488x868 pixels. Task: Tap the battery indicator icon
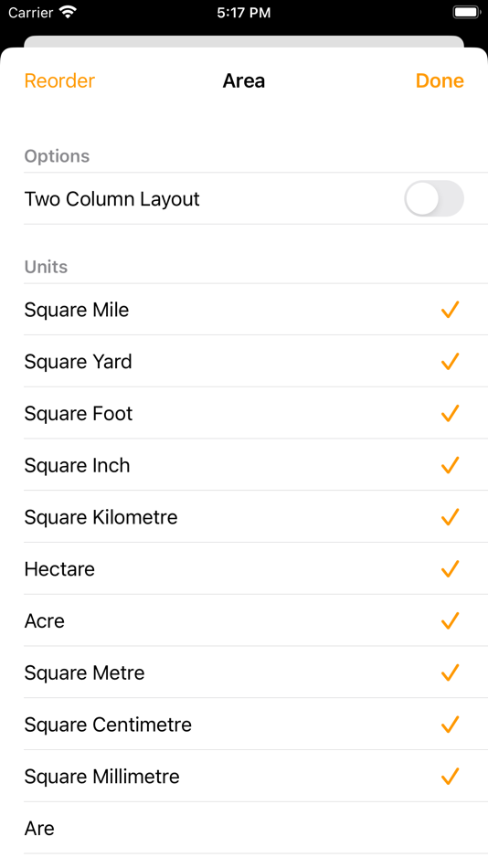point(467,12)
